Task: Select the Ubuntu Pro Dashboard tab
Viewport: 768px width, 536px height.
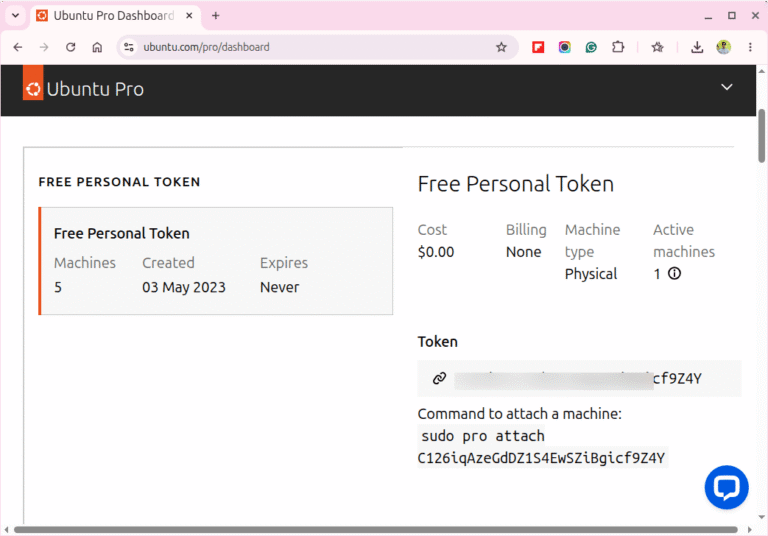Action: point(114,16)
